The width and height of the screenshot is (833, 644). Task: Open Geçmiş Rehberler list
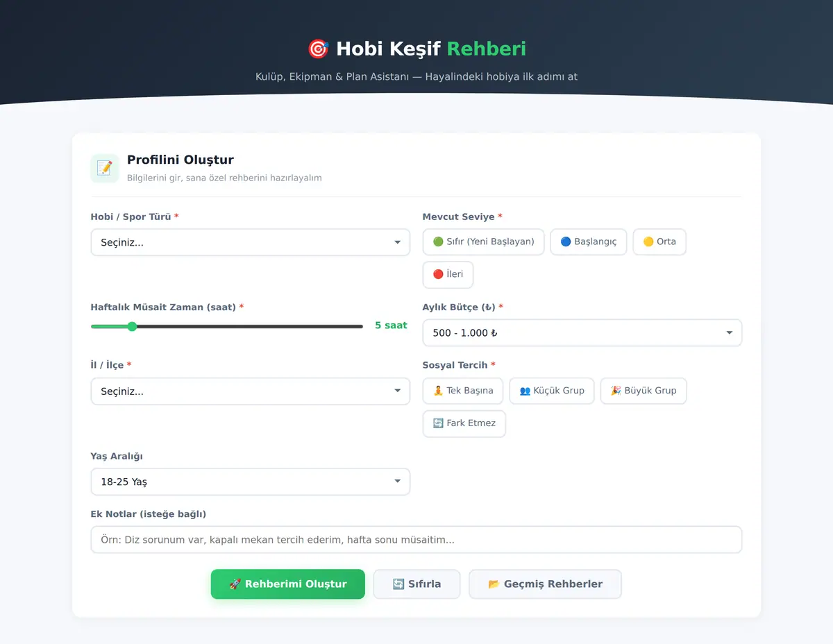coord(545,584)
